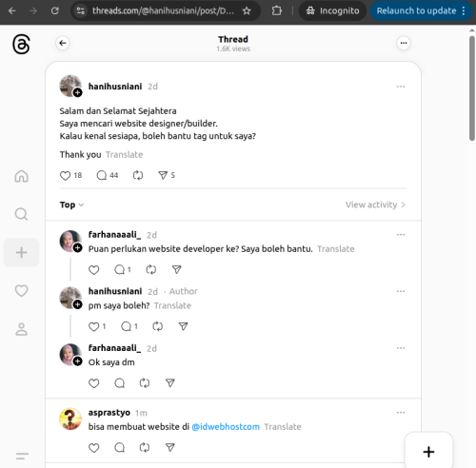Open asprastyo's username link

coord(109,413)
